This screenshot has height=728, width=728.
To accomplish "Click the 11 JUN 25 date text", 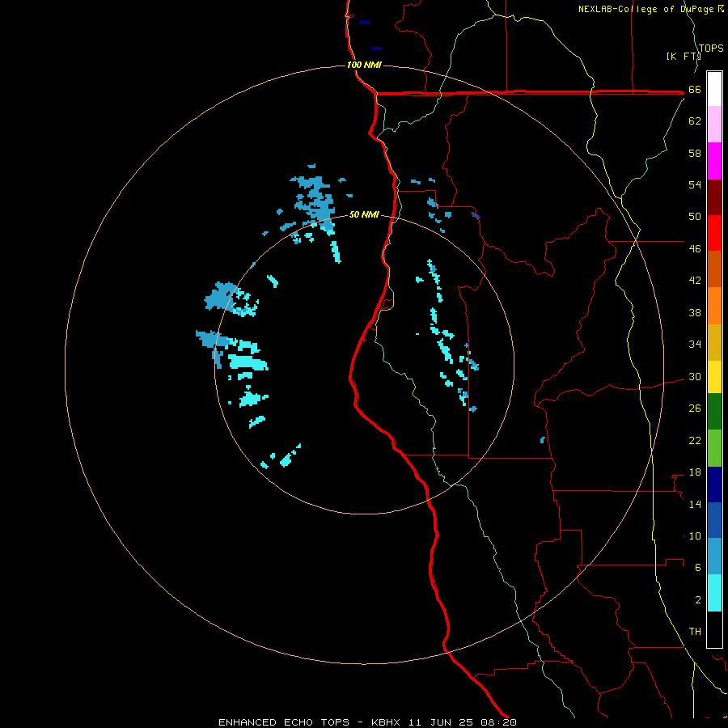I will coord(441,722).
